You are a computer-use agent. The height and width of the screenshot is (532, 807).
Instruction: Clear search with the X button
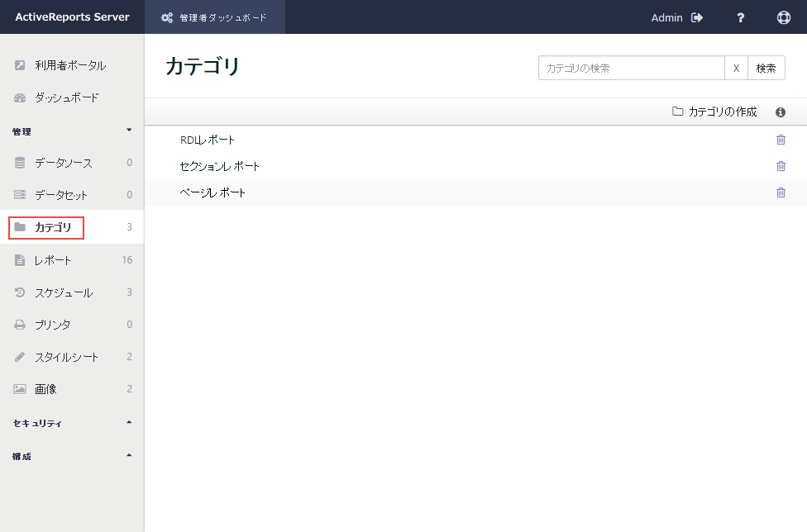(x=736, y=68)
